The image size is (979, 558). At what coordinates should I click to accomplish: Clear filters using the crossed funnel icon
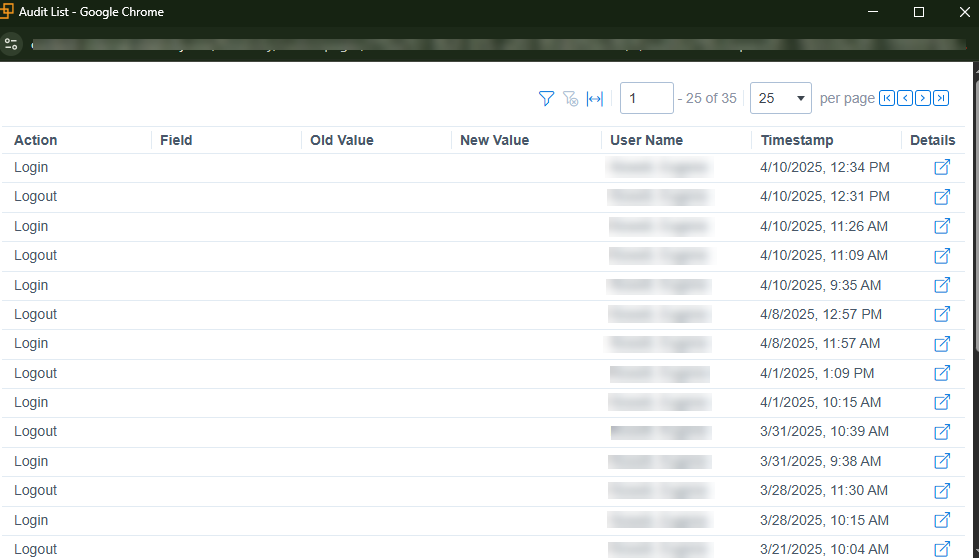(x=570, y=99)
